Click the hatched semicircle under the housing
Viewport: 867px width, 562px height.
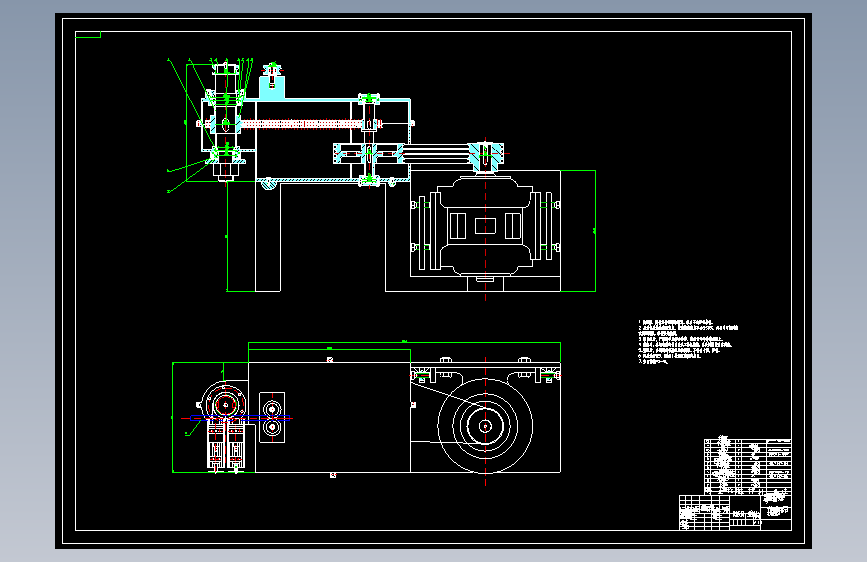(x=268, y=184)
